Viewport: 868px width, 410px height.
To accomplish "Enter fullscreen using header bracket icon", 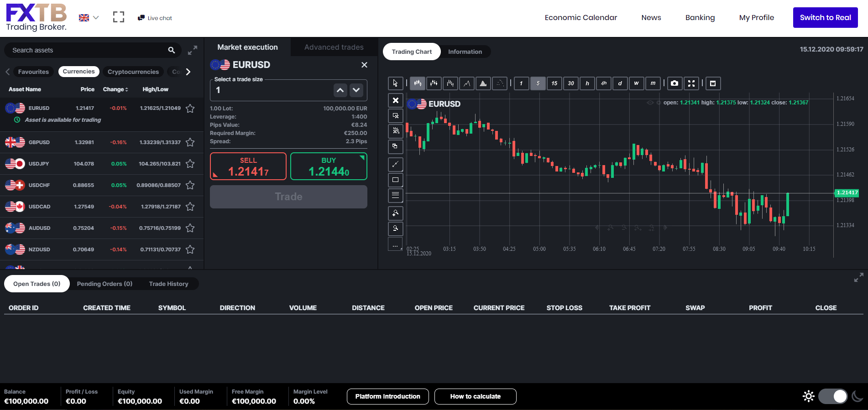I will pyautogui.click(x=119, y=17).
